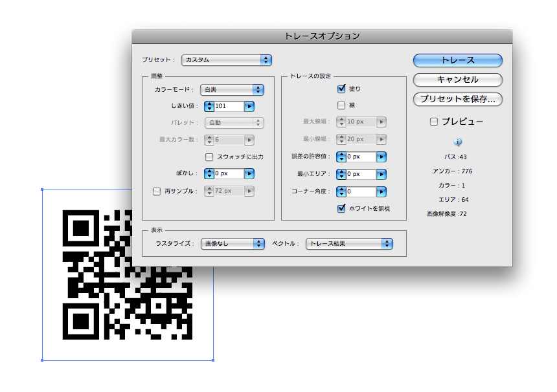Click the トレース button
The image size is (557, 392).
[x=457, y=60]
